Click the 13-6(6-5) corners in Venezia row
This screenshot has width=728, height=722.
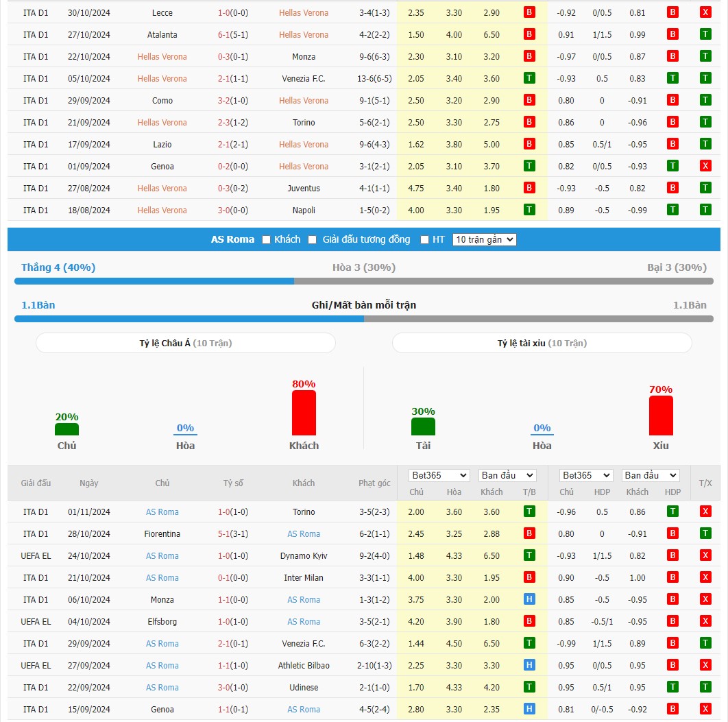pos(374,78)
